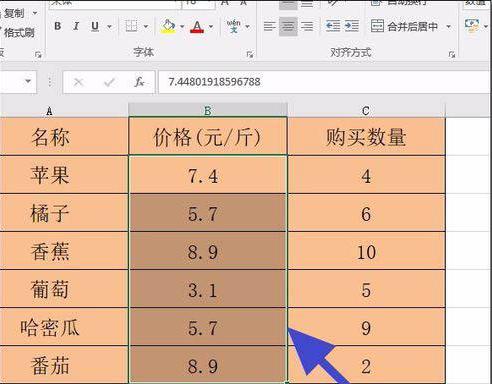Apply the fill color bucket icon

tap(168, 26)
